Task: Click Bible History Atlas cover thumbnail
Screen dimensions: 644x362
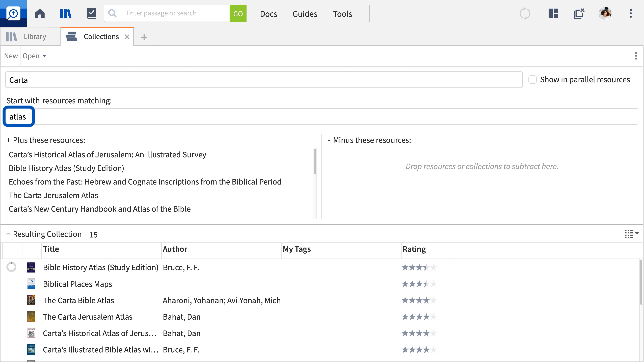Action: [x=31, y=267]
